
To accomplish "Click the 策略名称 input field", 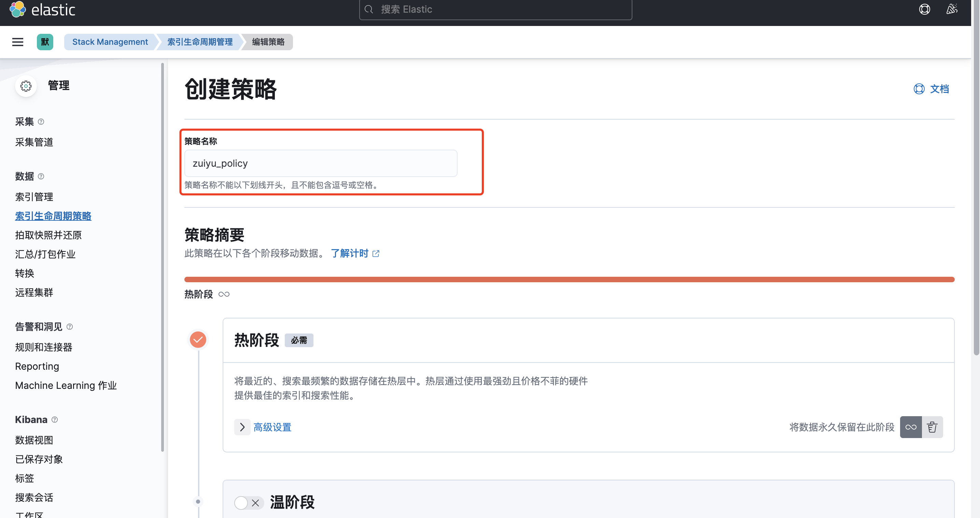I will tap(321, 163).
